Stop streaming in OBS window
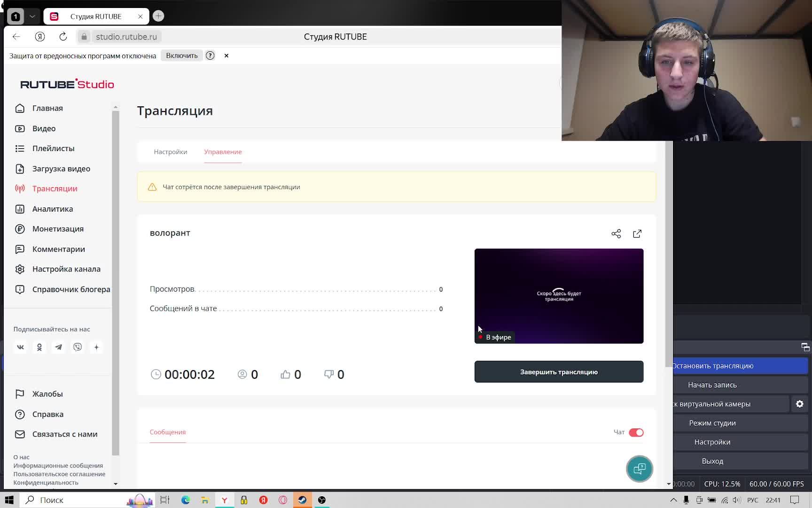This screenshot has height=508, width=812. 740,366
